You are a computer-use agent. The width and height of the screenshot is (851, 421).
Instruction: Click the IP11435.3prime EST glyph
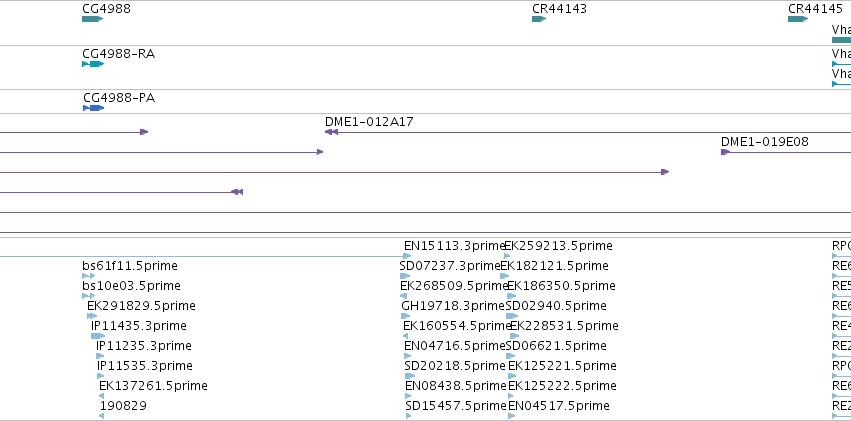(98, 336)
